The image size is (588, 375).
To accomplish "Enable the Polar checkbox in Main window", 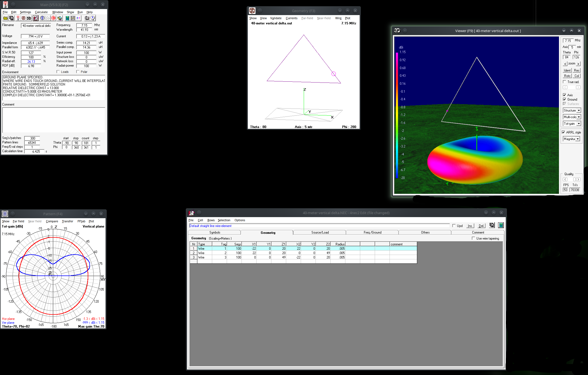I will tap(78, 72).
